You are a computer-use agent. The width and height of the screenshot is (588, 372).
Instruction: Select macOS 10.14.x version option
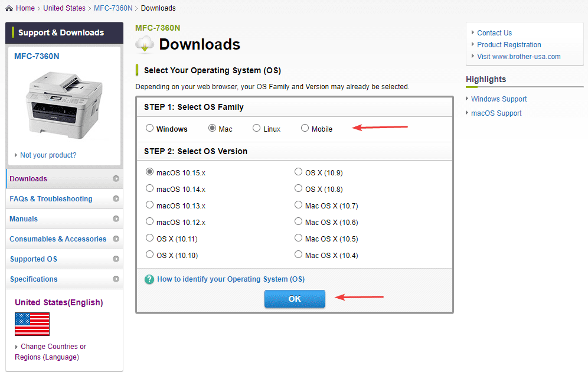(x=150, y=189)
